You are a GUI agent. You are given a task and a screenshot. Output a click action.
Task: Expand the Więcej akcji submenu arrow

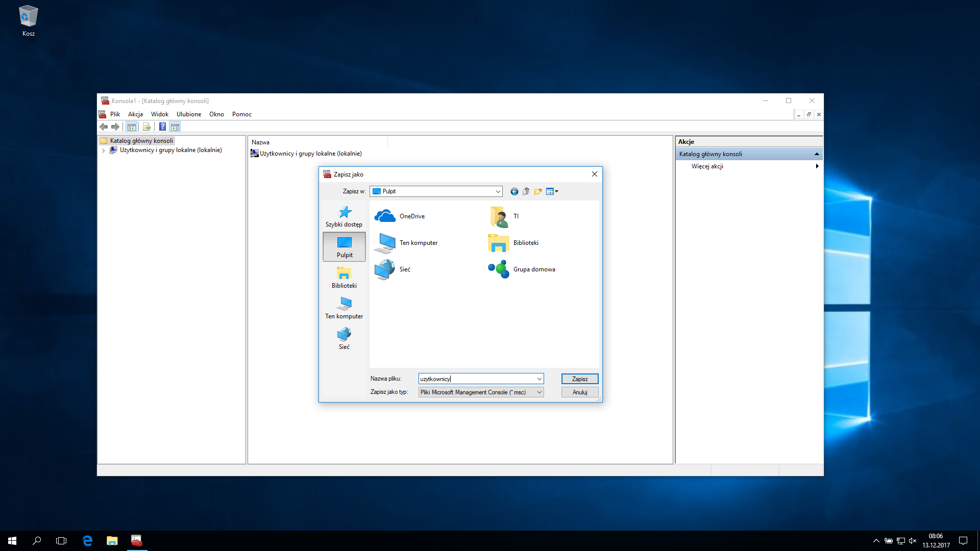tap(817, 166)
